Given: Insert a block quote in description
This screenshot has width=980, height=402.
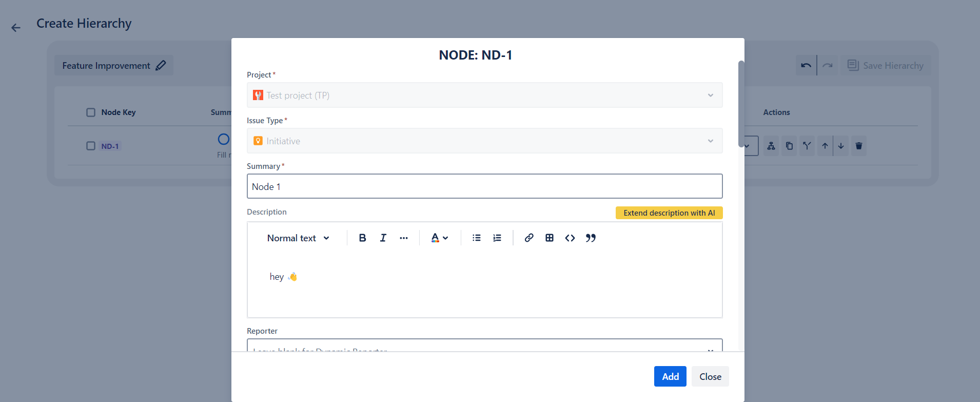Looking at the screenshot, I should coord(591,238).
